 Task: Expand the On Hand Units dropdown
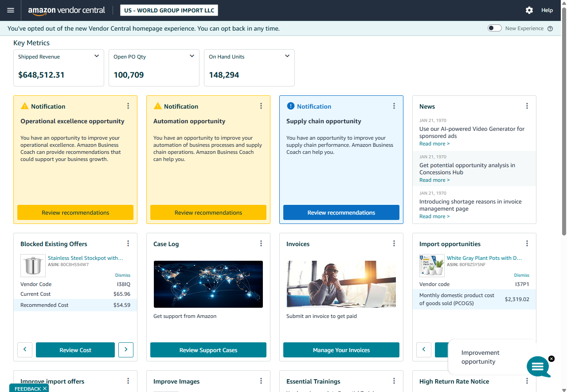click(x=287, y=56)
